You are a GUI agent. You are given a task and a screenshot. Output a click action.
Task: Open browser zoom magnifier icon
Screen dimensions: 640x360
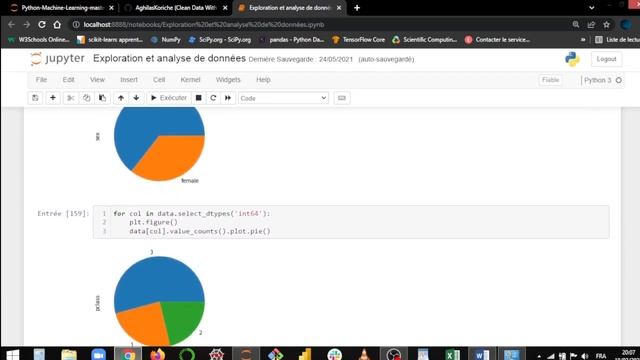576,24
